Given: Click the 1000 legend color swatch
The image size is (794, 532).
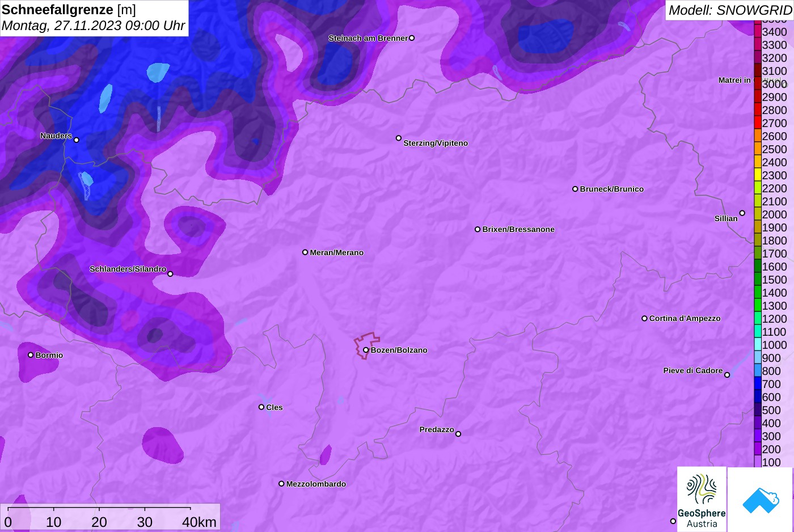Looking at the screenshot, I should point(758,345).
